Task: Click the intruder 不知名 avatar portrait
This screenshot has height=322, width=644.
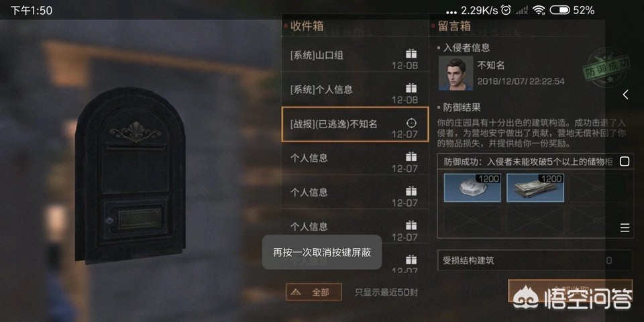Action: 455,73
